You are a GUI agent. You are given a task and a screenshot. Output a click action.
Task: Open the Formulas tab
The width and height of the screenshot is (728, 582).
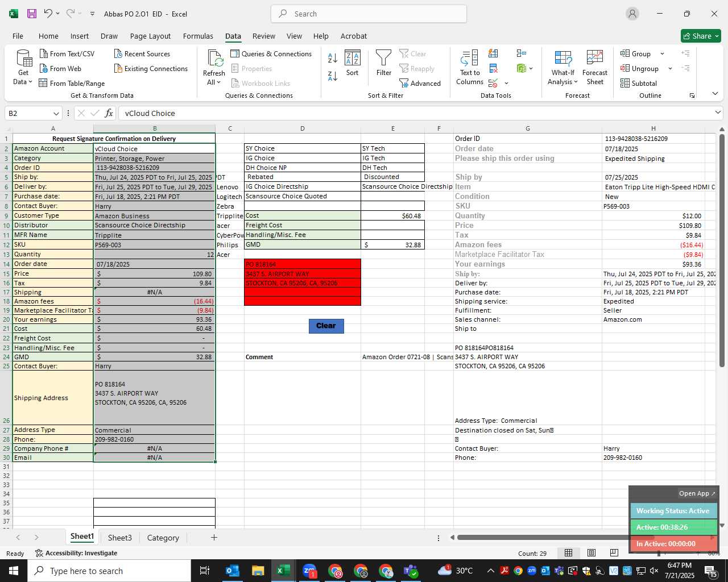[x=198, y=36]
